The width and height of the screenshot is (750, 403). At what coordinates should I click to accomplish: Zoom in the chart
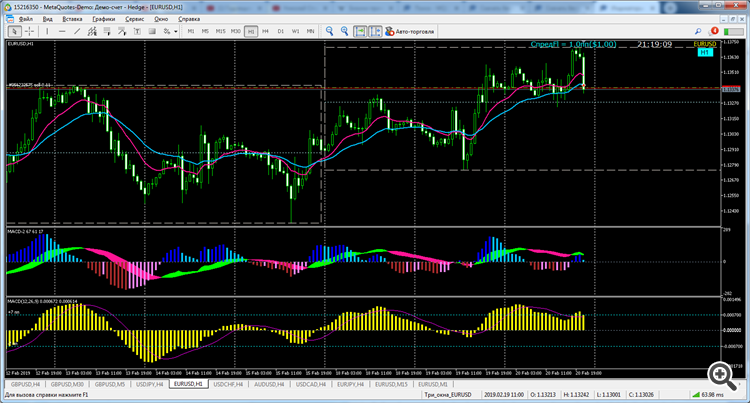point(344,32)
